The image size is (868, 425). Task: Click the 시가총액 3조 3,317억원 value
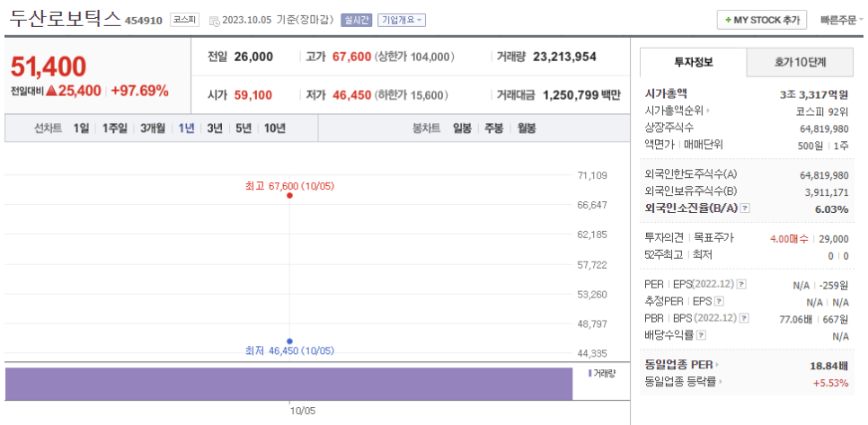click(814, 94)
